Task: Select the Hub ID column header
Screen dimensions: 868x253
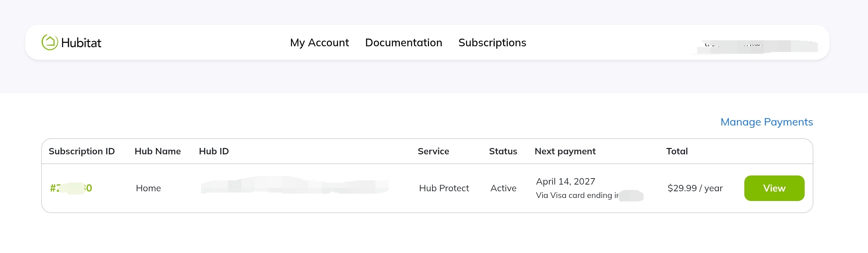Action: 214,151
